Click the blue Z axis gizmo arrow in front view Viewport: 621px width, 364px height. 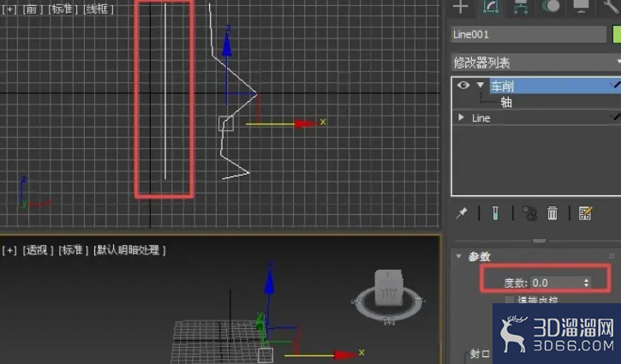point(227,45)
